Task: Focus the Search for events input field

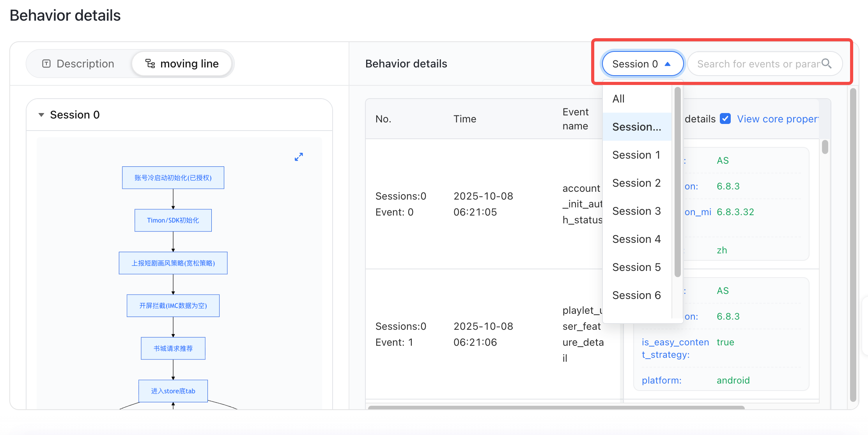Action: point(758,64)
